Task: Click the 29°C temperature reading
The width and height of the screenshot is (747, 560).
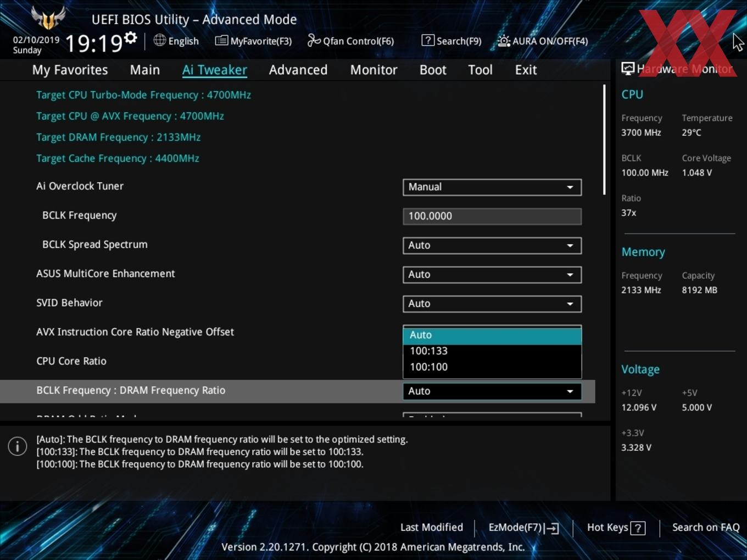Action: 692,132
